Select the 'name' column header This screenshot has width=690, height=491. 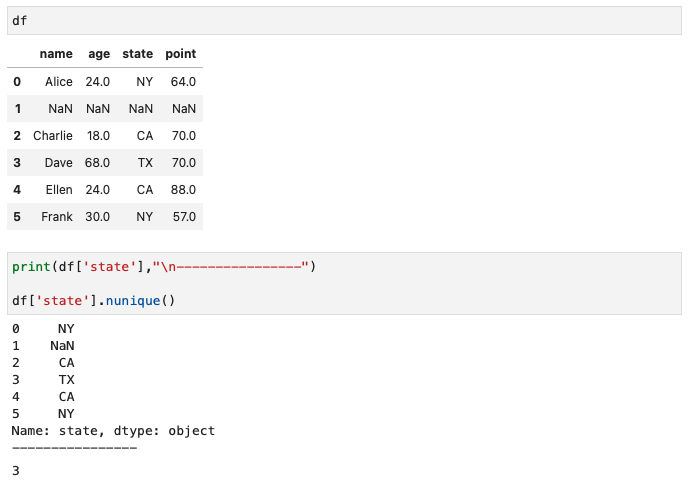click(56, 54)
